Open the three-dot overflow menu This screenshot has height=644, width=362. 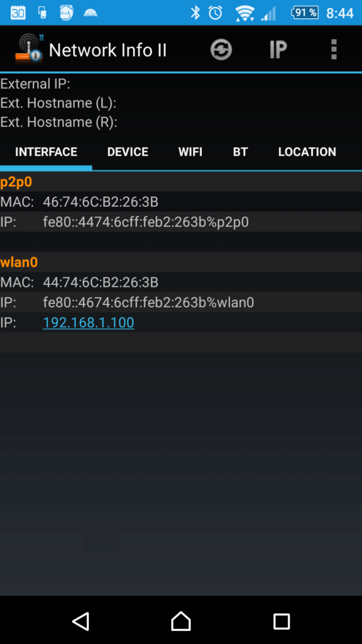pyautogui.click(x=334, y=50)
